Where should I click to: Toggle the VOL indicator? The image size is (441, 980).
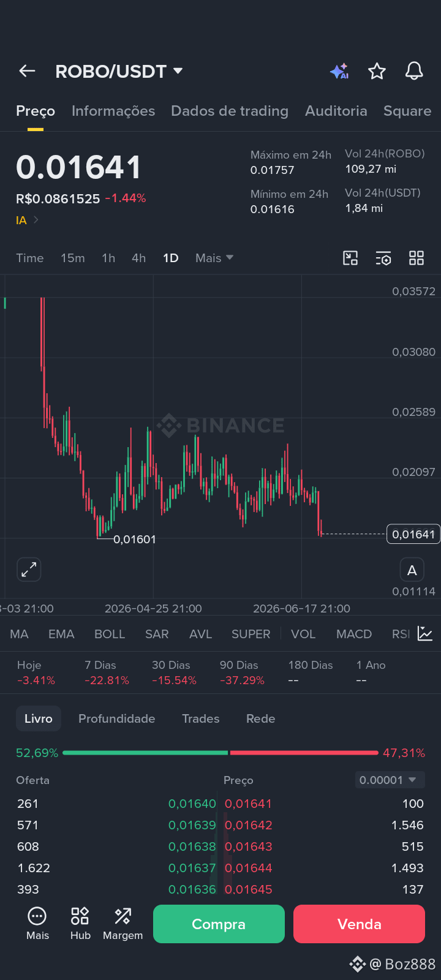tap(303, 634)
